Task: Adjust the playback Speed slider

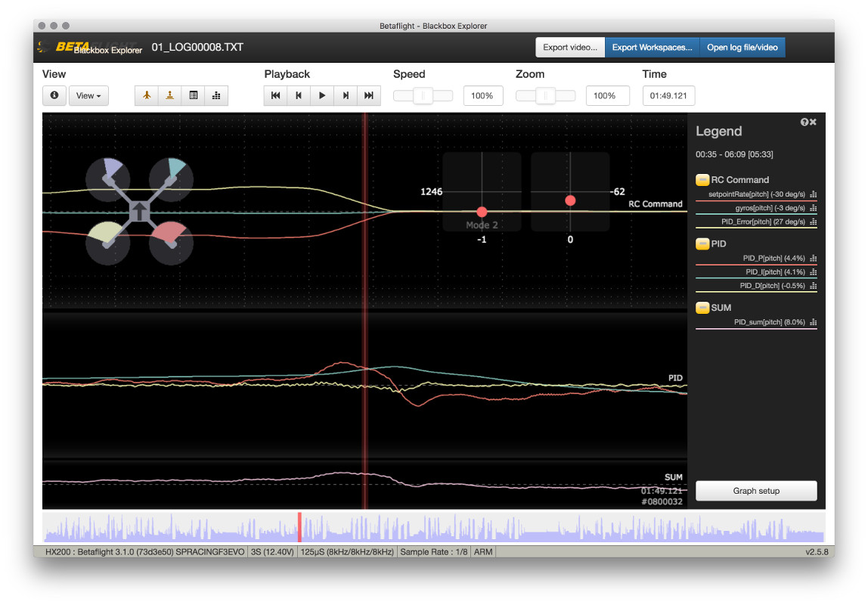Action: pyautogui.click(x=423, y=95)
